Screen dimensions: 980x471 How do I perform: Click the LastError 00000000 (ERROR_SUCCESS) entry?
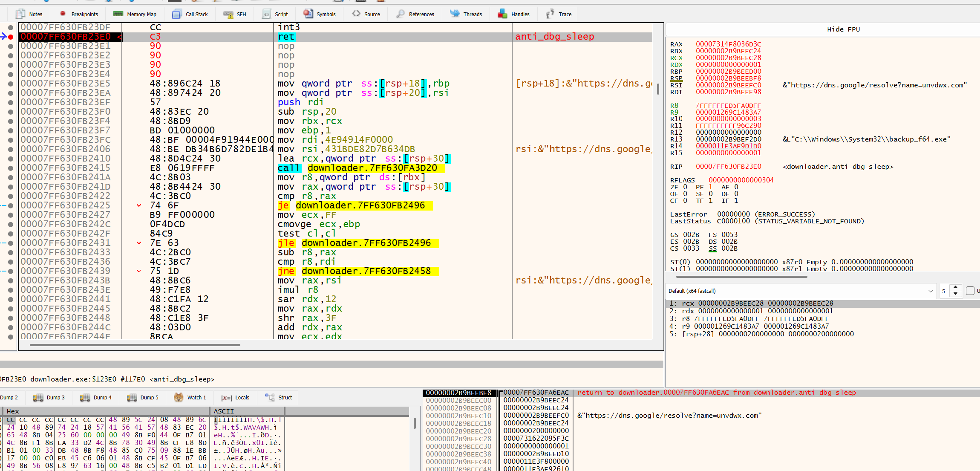(x=742, y=214)
